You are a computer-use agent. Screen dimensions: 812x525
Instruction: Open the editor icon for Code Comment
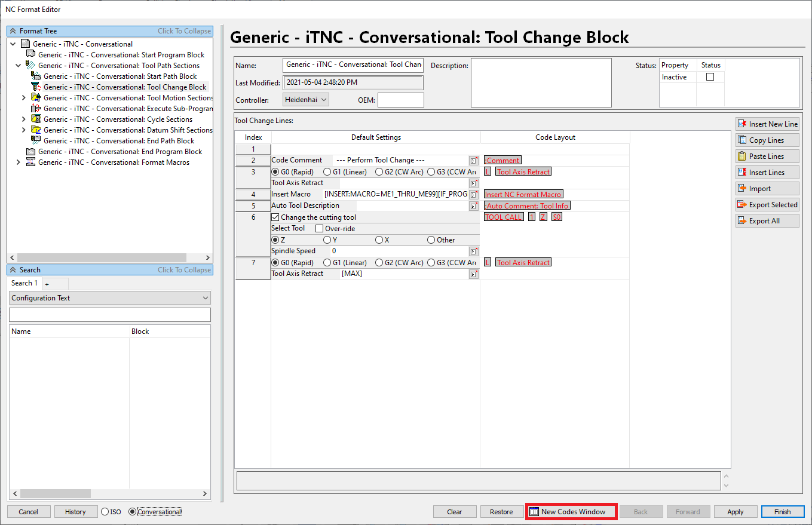pos(473,160)
